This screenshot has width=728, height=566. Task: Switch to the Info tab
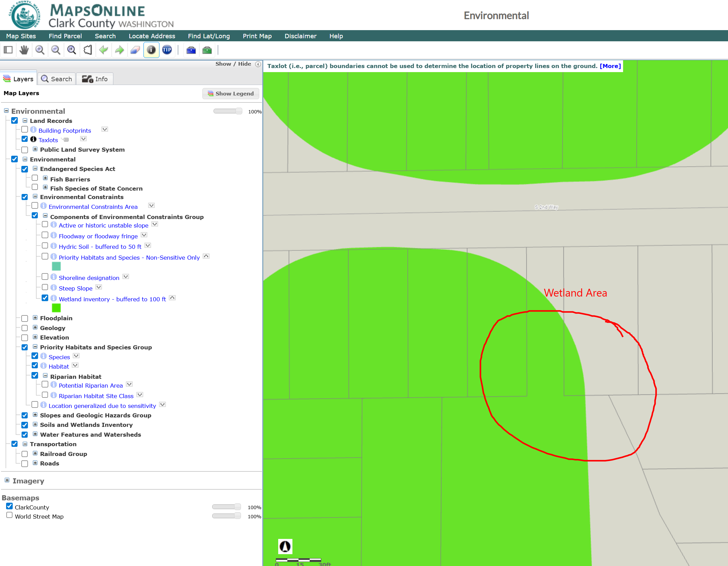[x=95, y=79]
